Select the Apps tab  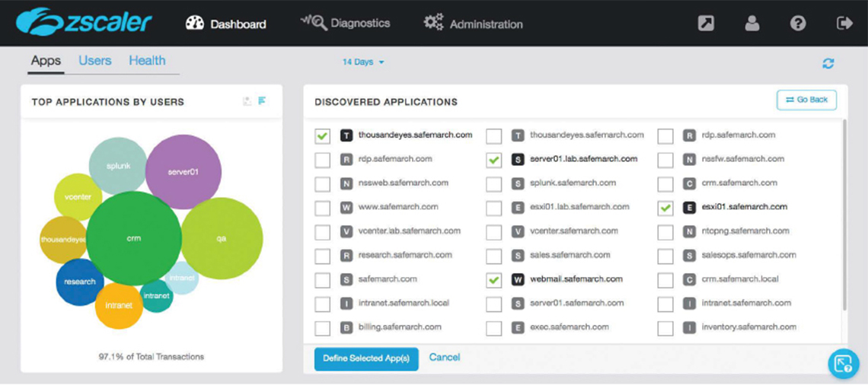(x=46, y=61)
